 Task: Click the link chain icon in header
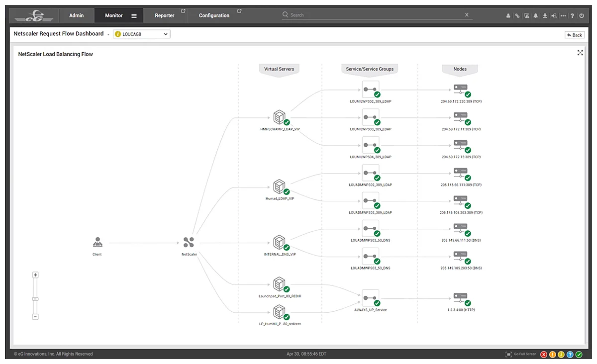click(x=517, y=15)
